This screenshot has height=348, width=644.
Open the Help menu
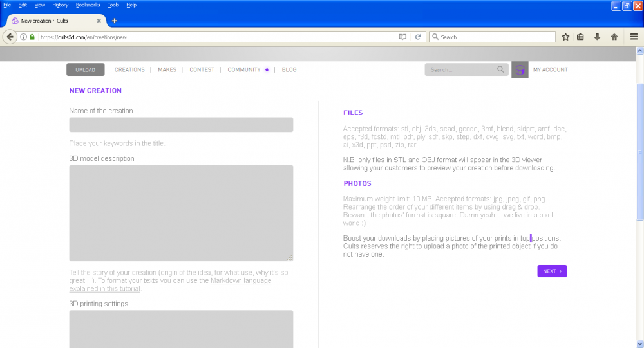click(x=131, y=5)
